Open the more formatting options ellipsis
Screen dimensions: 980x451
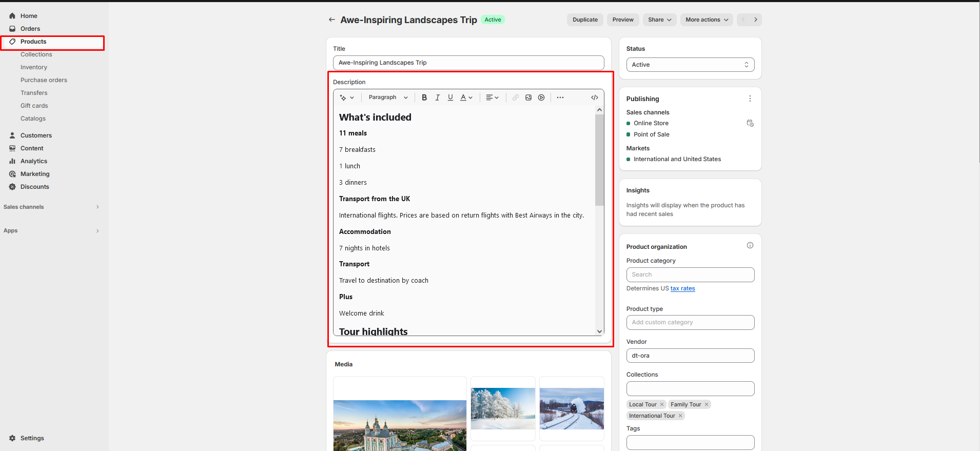pos(560,97)
